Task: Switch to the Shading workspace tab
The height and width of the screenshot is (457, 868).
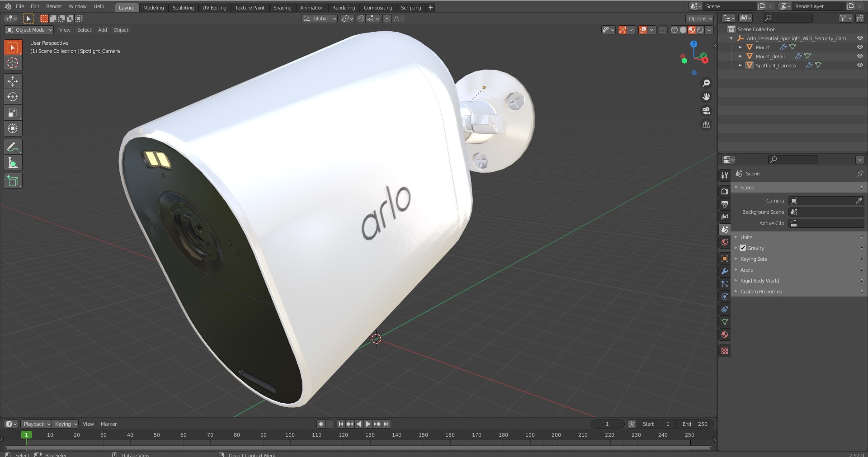Action: click(282, 8)
